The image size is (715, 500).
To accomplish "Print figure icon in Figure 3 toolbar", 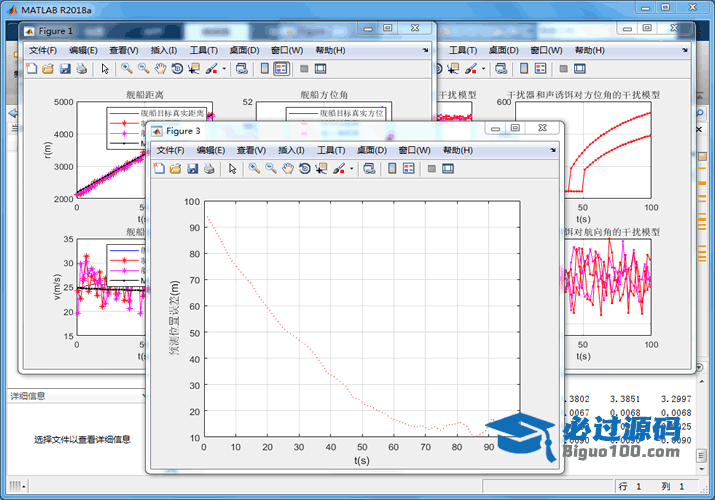I will click(209, 169).
